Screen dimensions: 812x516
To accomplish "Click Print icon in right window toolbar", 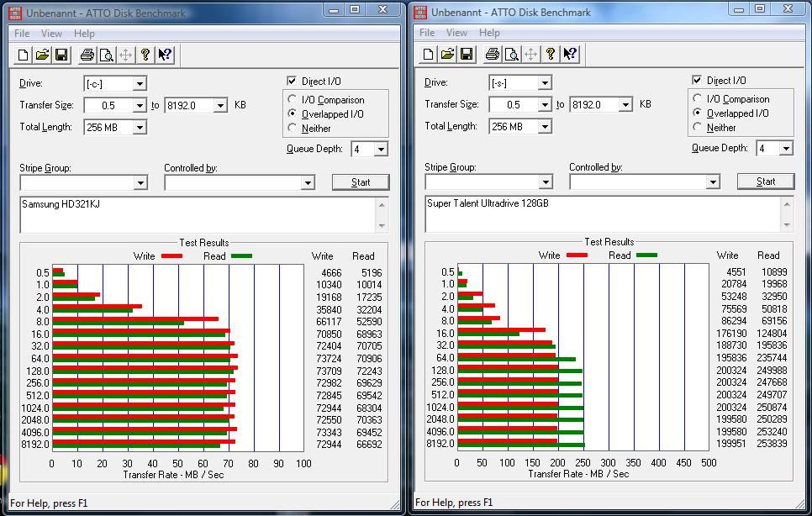I will coord(492,54).
